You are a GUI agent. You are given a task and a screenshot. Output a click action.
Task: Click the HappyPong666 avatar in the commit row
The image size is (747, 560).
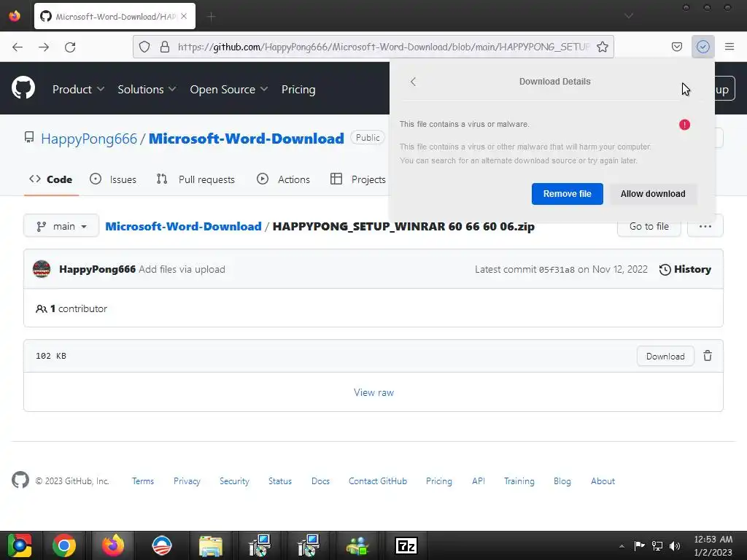coord(42,269)
